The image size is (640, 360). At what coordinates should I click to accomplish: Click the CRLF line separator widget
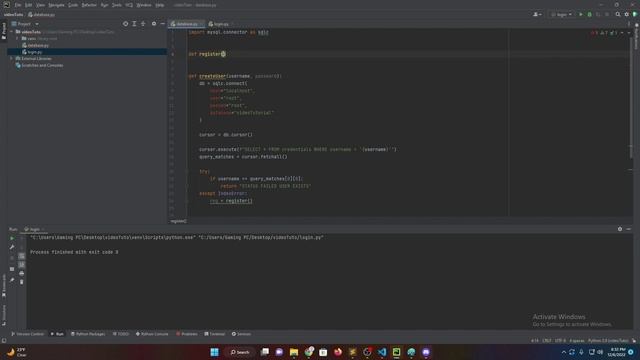(x=547, y=340)
